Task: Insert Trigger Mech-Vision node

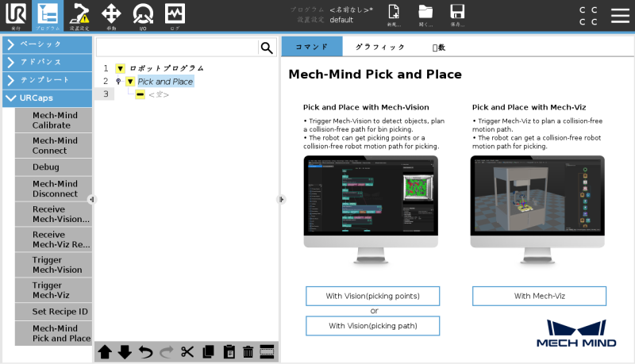Action: 53,265
